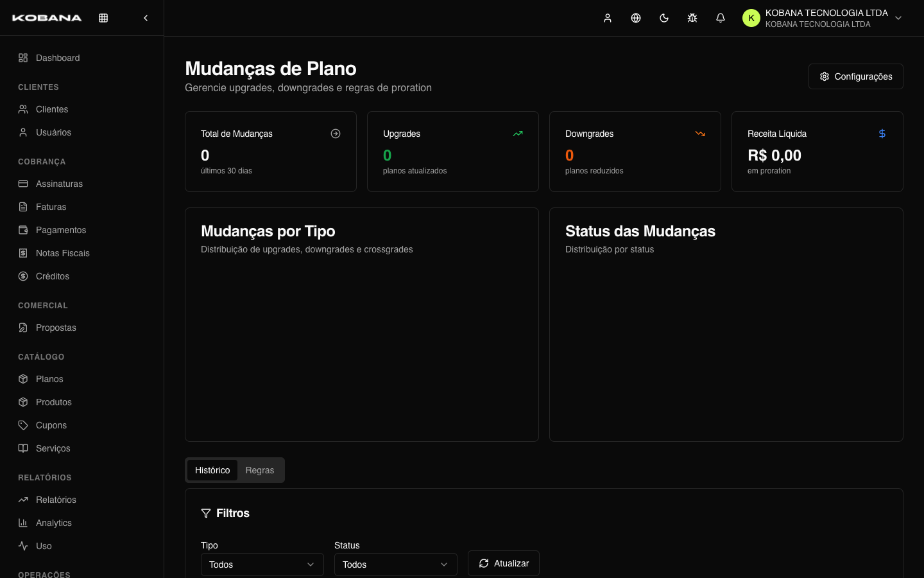Click the Uso activity icon
924x578 pixels.
tap(23, 546)
